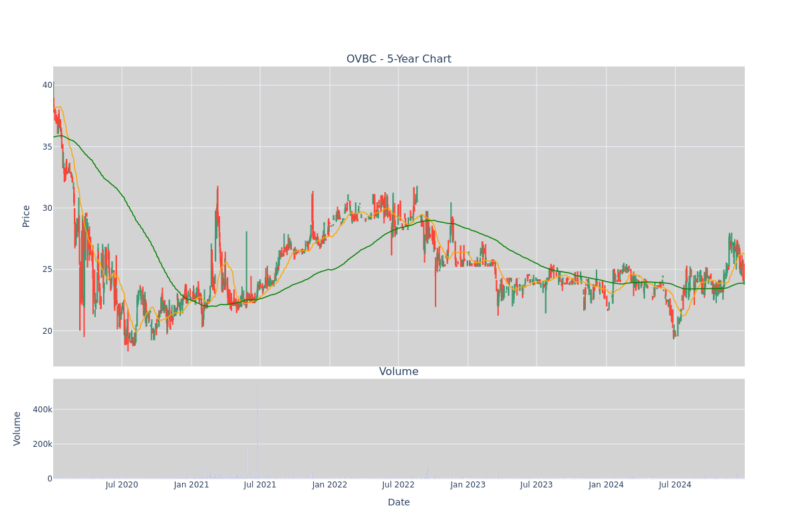Image resolution: width=798 pixels, height=532 pixels.
Task: Click the Volume subplot title
Action: (398, 372)
